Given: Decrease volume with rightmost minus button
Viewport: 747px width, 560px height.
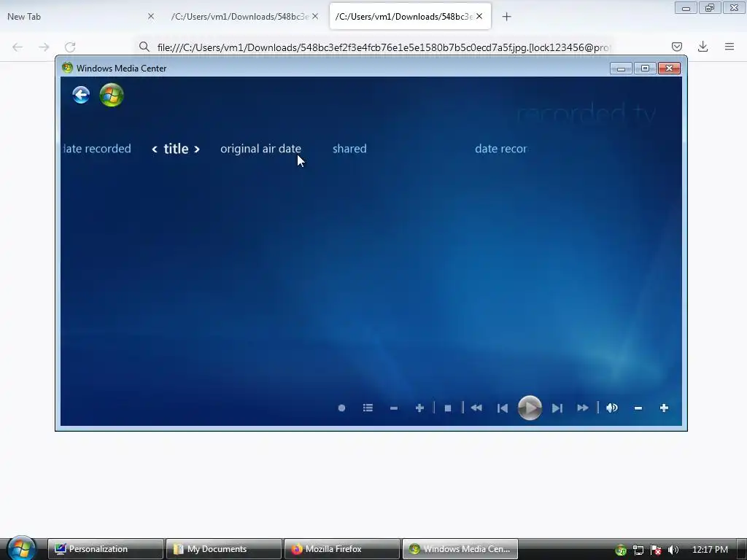Looking at the screenshot, I should pyautogui.click(x=638, y=408).
